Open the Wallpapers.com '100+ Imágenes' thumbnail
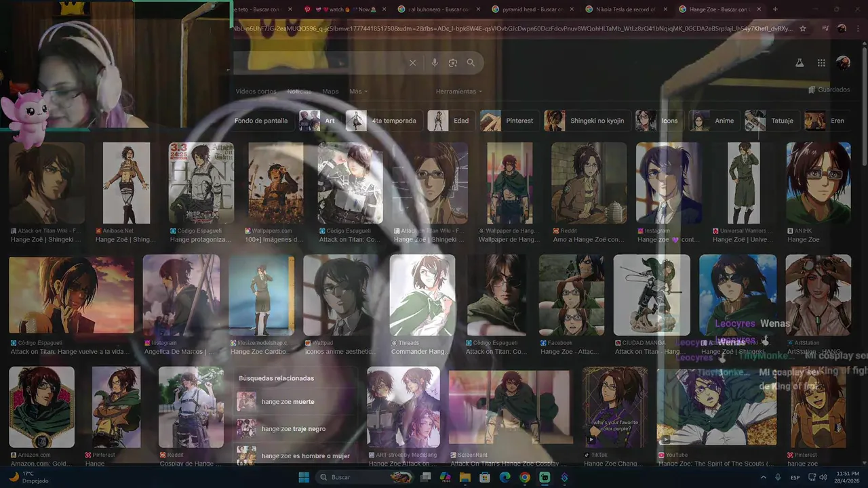The image size is (868, 488). [x=275, y=183]
